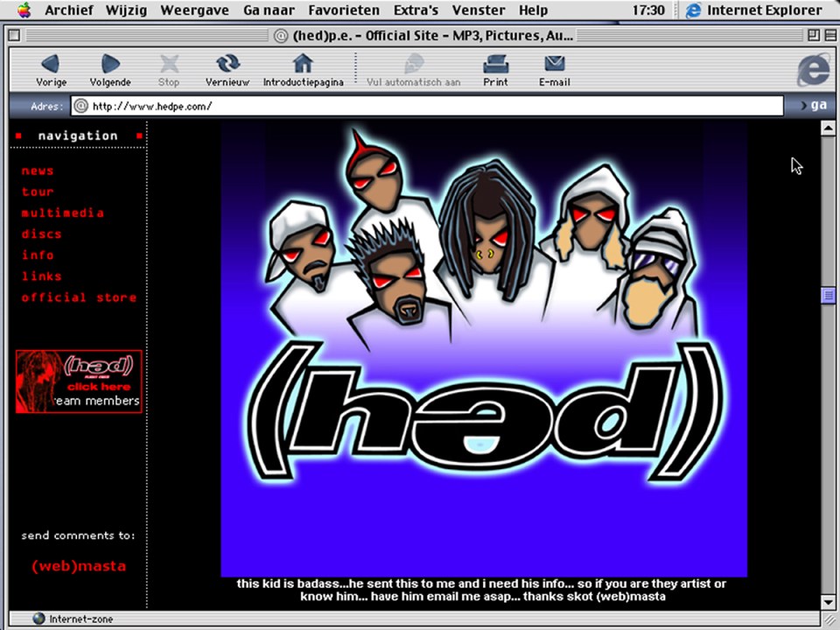Click the Vorige back arrow icon
840x630 pixels.
coord(50,64)
